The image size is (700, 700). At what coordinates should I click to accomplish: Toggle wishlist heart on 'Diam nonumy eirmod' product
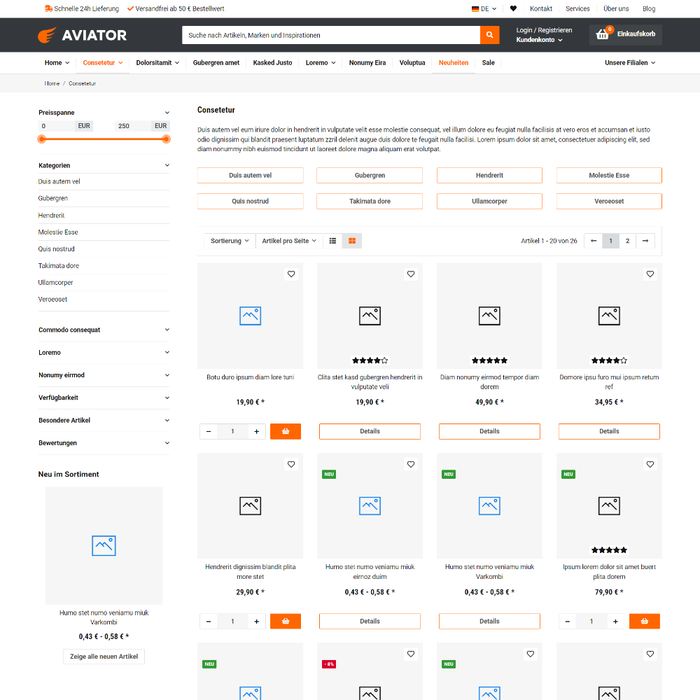[530, 274]
